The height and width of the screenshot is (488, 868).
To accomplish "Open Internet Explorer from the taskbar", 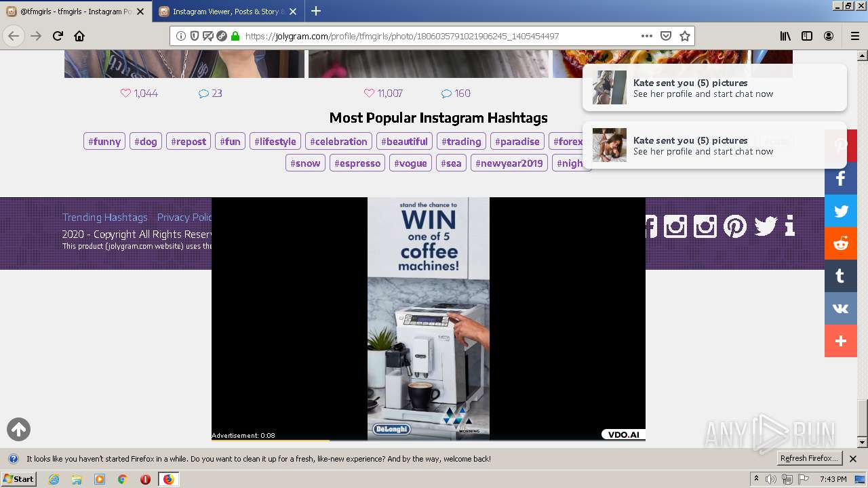I will pos(54,479).
